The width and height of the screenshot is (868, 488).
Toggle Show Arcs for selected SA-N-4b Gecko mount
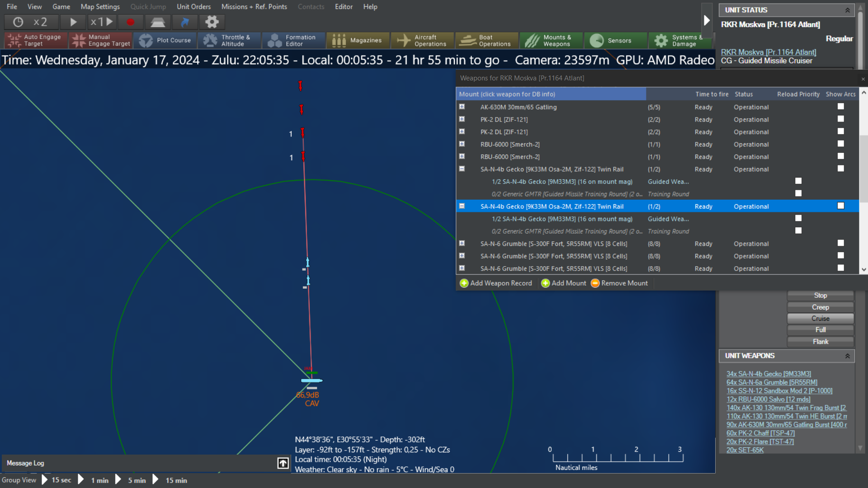pos(841,206)
